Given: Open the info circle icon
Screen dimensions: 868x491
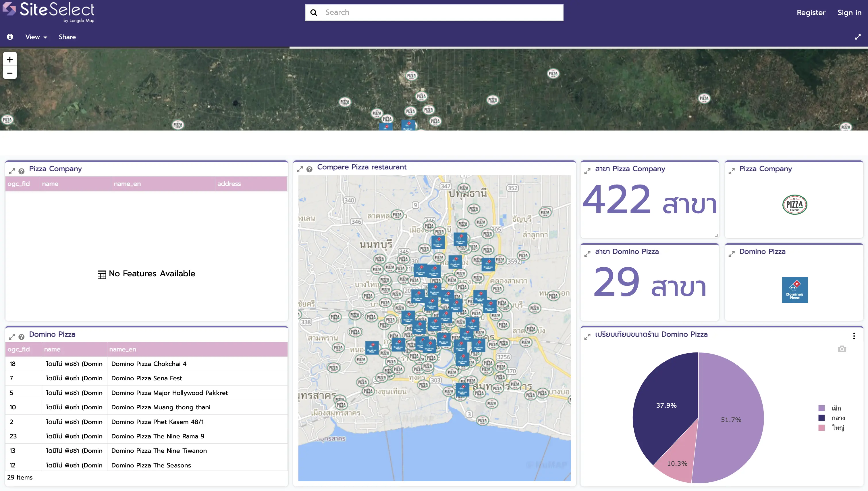Looking at the screenshot, I should tap(10, 37).
